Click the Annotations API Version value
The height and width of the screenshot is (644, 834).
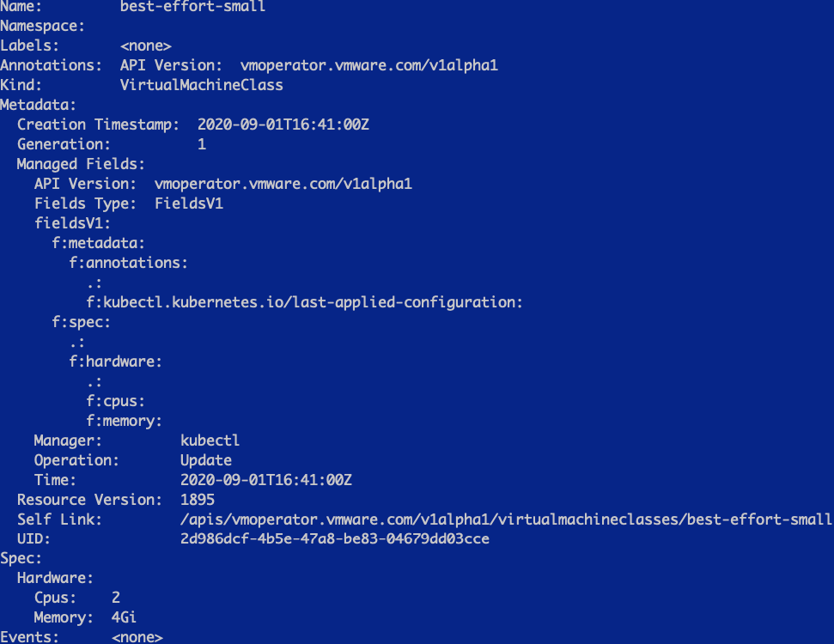tap(369, 65)
